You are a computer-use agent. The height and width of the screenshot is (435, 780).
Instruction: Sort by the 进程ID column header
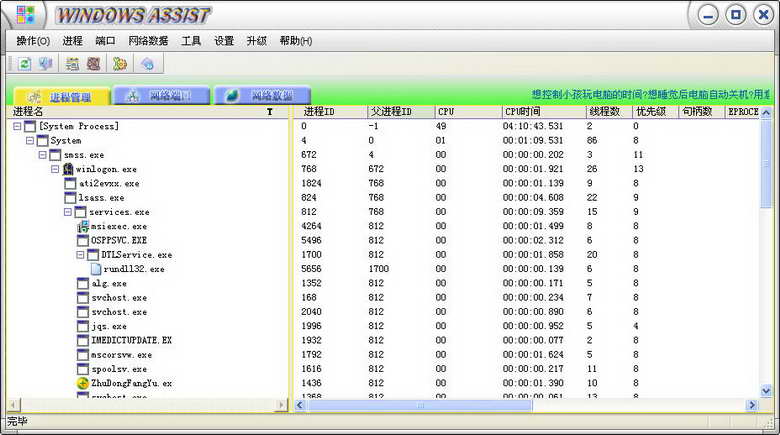point(330,112)
